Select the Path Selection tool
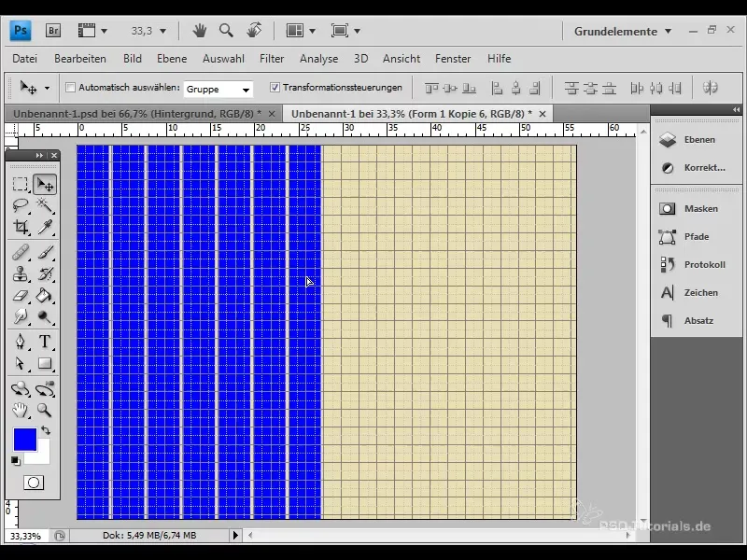The image size is (747, 560). click(20, 363)
